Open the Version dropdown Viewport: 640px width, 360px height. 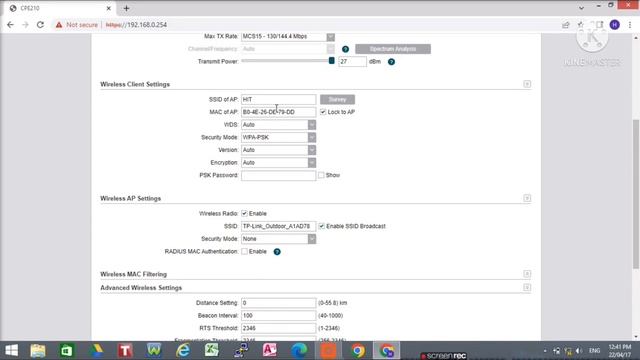[278, 150]
